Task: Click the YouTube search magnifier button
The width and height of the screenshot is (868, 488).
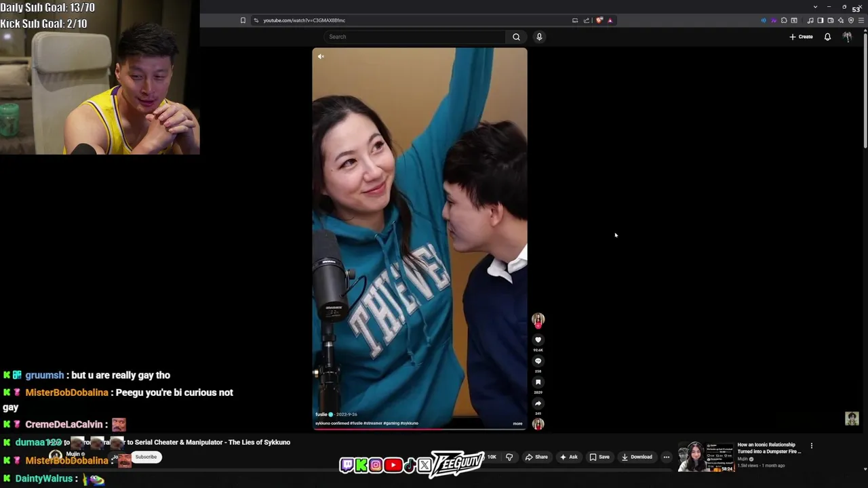Action: (x=516, y=37)
